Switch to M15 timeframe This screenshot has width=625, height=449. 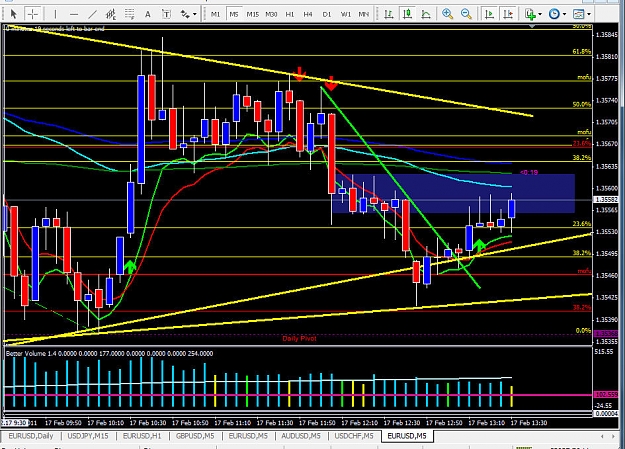(252, 14)
